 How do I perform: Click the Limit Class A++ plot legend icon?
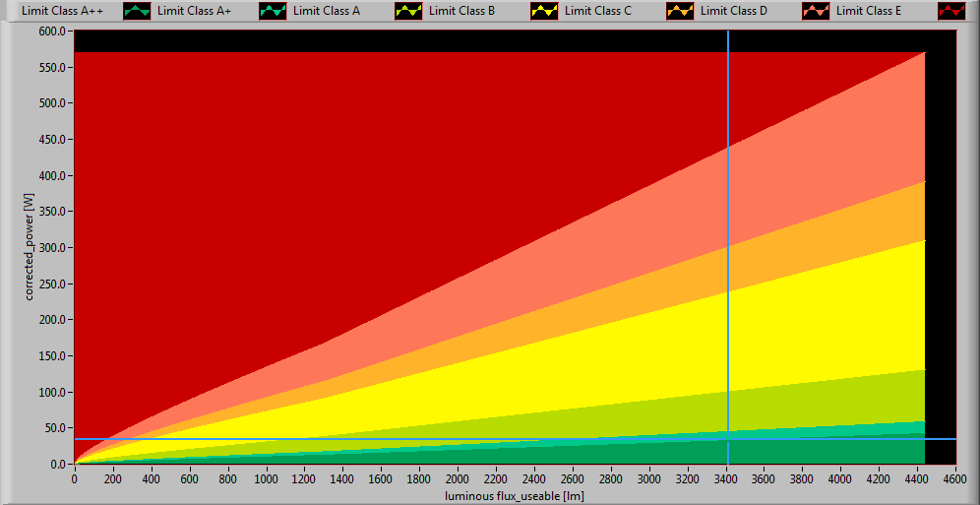[x=138, y=11]
